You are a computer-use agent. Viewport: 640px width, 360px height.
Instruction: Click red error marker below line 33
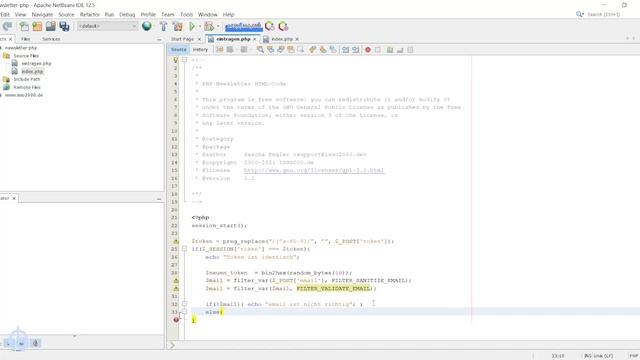(x=176, y=320)
